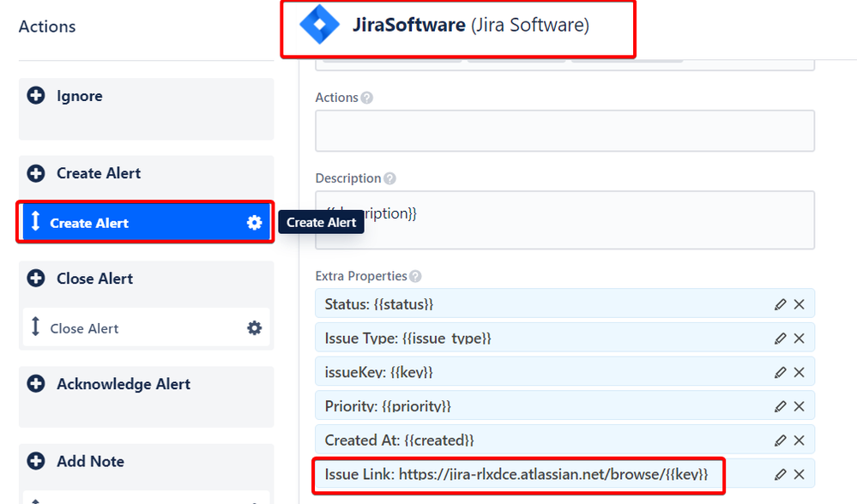Viewport: 857px width, 504px height.
Task: Edit the Issue Type extra property
Action: 780,339
